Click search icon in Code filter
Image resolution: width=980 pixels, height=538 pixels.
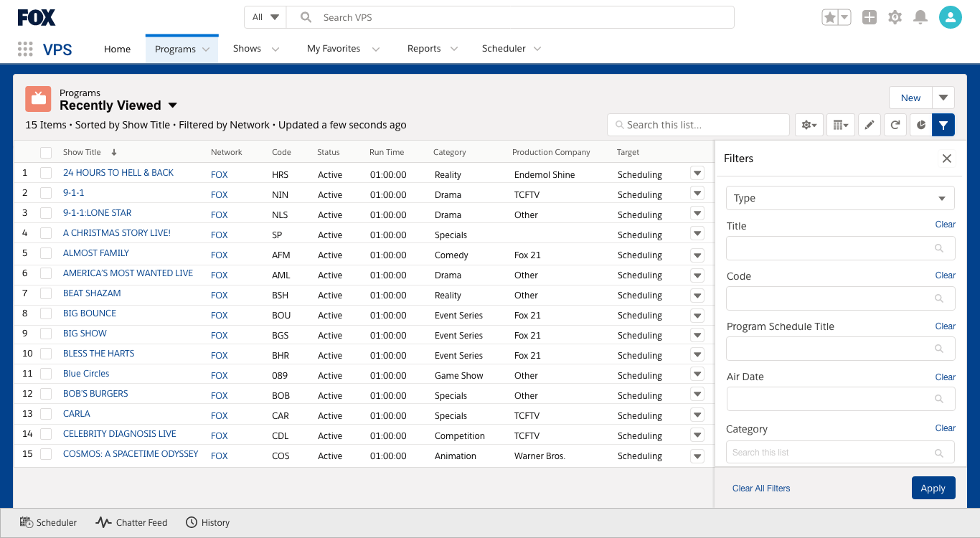[x=939, y=298]
